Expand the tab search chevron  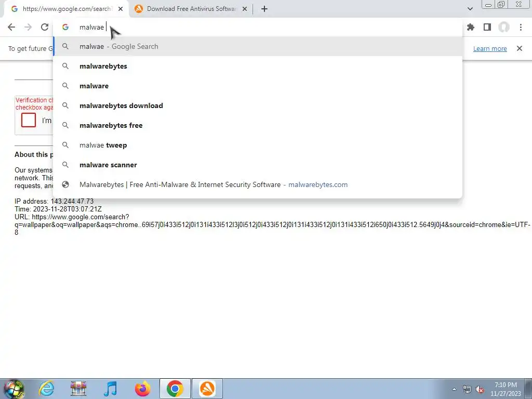[x=470, y=9]
